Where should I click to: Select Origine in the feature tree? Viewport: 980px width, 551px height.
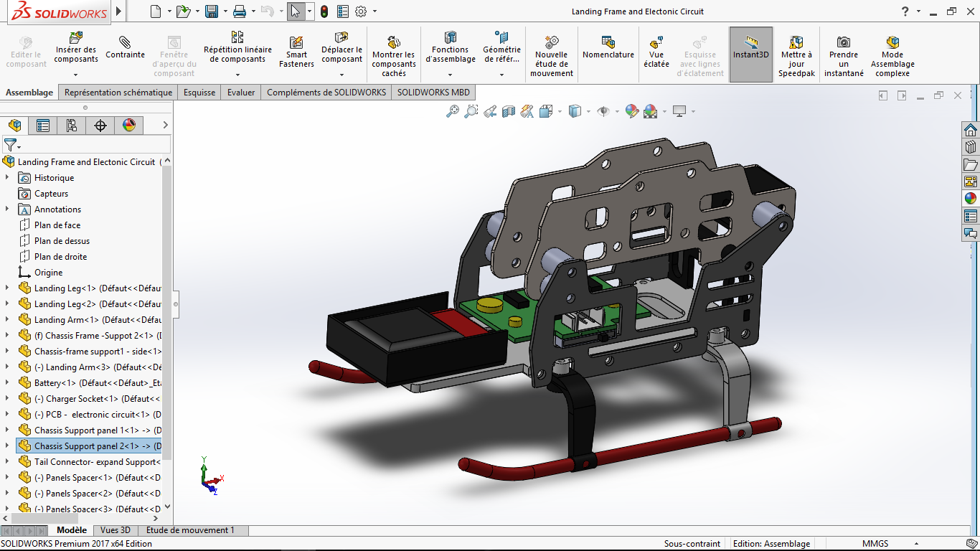pos(48,273)
